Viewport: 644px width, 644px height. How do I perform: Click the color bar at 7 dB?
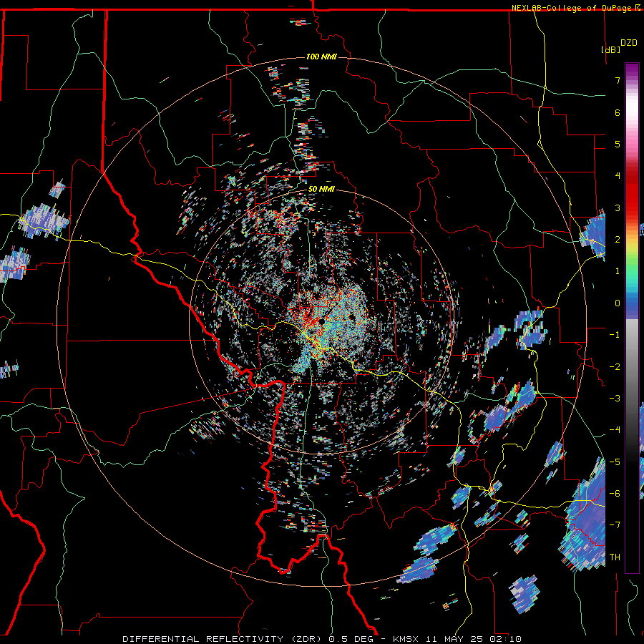[632, 80]
